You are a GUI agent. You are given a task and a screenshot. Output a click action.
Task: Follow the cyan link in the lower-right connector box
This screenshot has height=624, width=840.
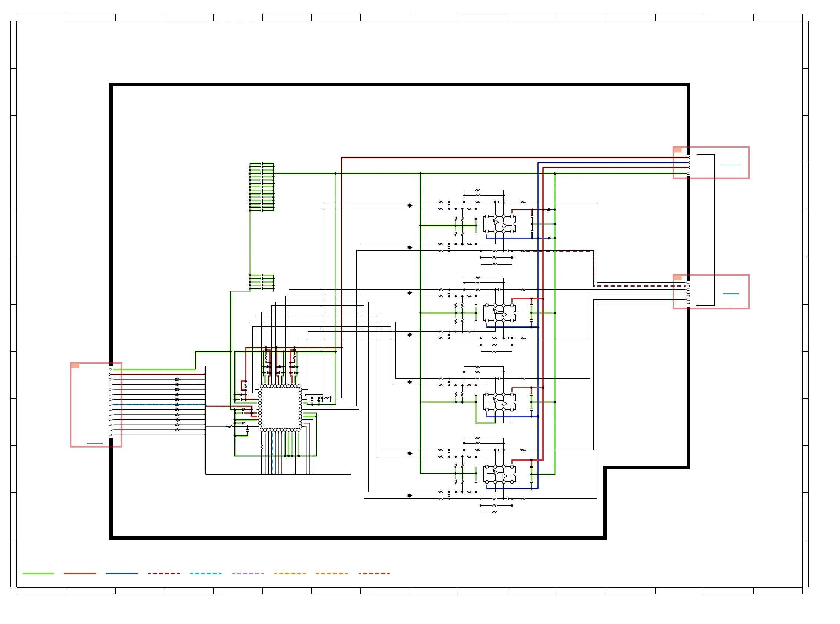click(x=730, y=293)
